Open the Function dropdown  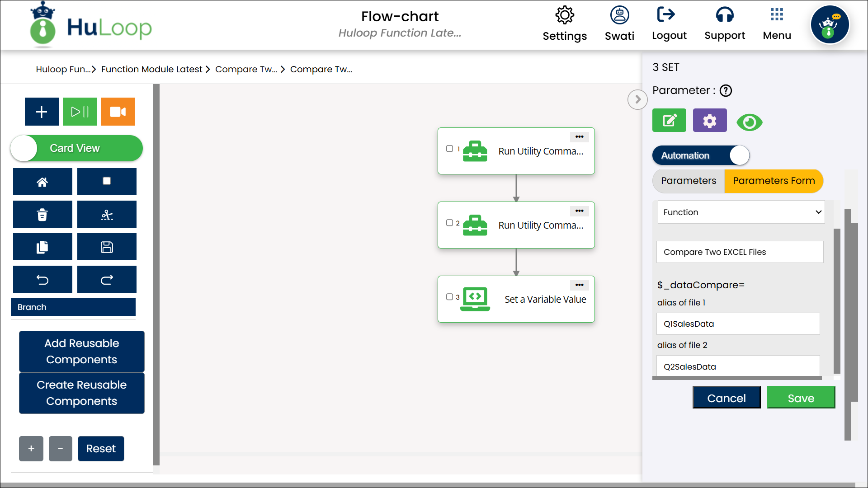coord(741,212)
